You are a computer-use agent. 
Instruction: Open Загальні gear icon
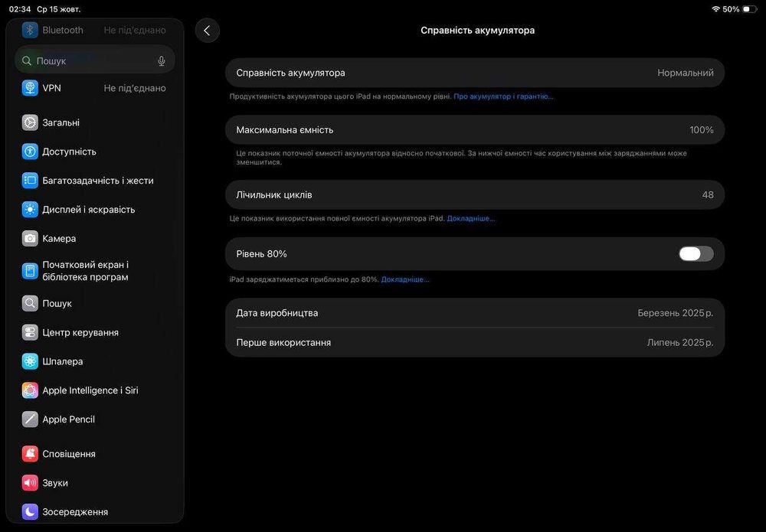coord(30,122)
